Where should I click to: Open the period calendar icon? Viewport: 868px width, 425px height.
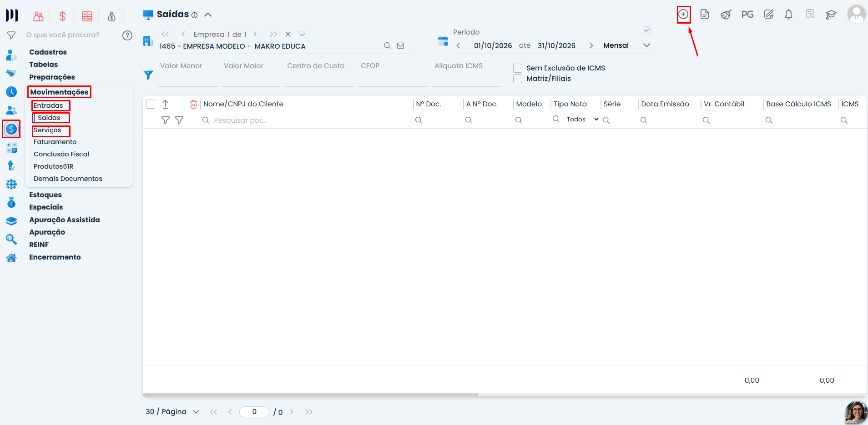[x=443, y=41]
